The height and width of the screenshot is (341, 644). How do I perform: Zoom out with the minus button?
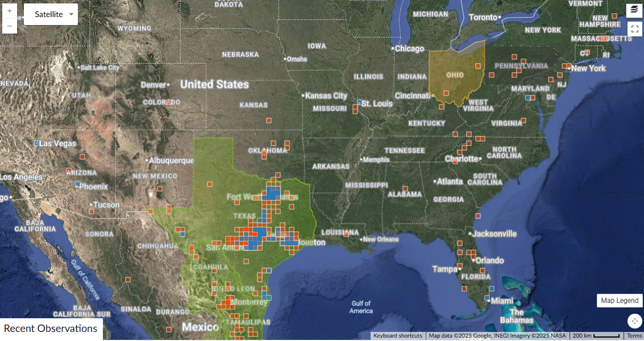pos(10,26)
